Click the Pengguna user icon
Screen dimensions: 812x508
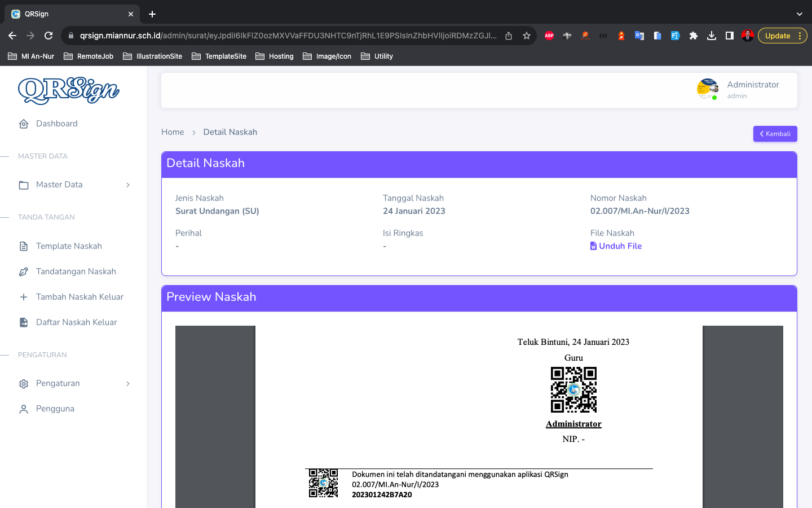[24, 409]
